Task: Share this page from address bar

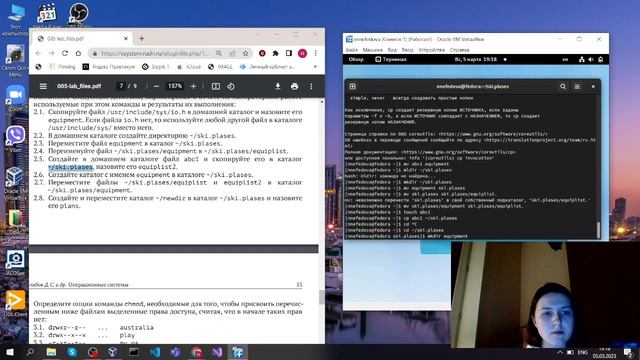Action: point(232,53)
